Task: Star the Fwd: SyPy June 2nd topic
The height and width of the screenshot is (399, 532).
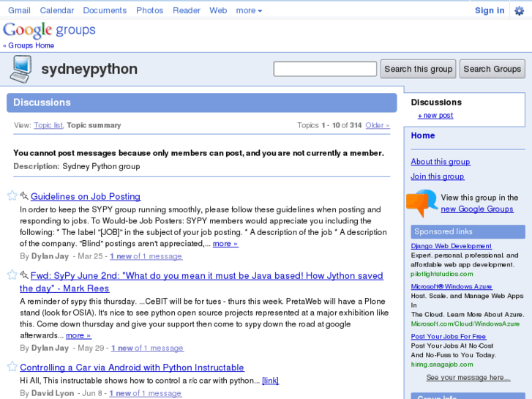Action: tap(12, 275)
